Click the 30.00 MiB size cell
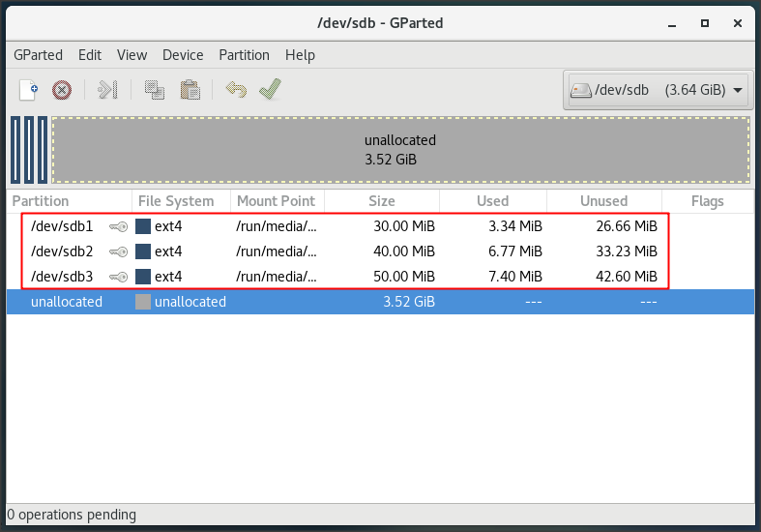This screenshot has height=532, width=761. tap(404, 226)
